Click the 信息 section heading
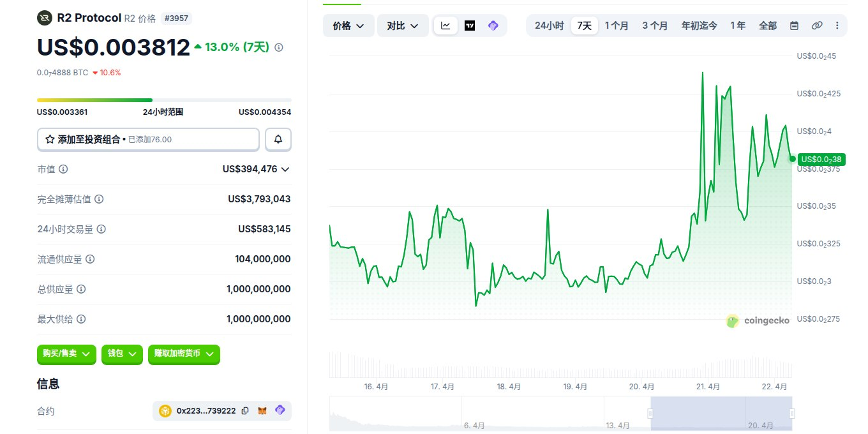 (x=49, y=384)
